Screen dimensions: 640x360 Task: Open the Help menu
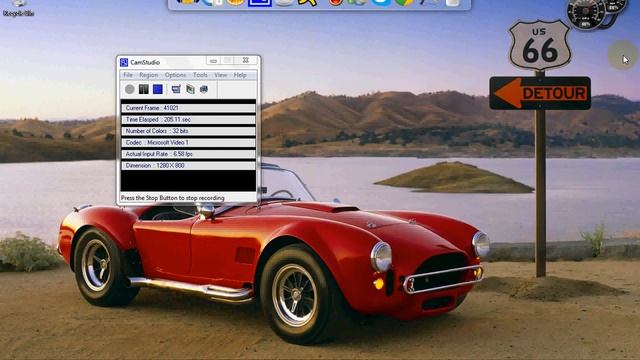point(240,75)
